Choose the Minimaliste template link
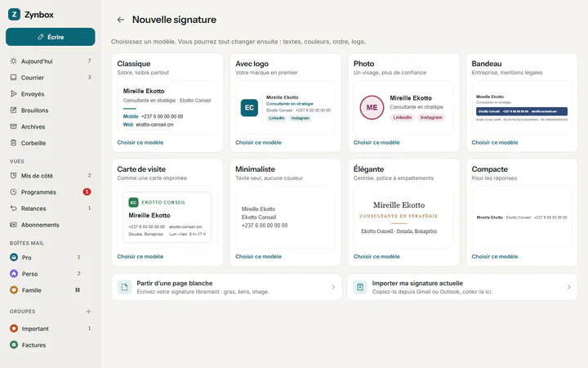 coord(258,257)
